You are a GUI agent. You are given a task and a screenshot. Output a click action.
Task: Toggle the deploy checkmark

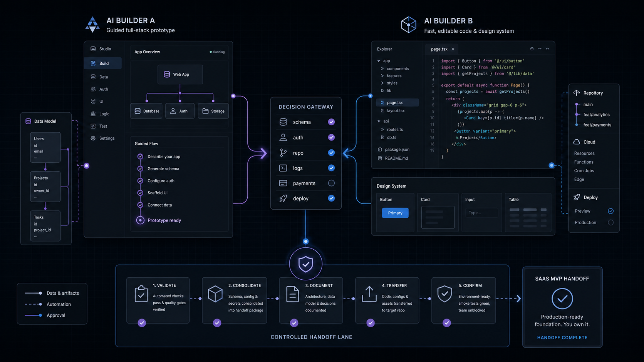pyautogui.click(x=331, y=198)
